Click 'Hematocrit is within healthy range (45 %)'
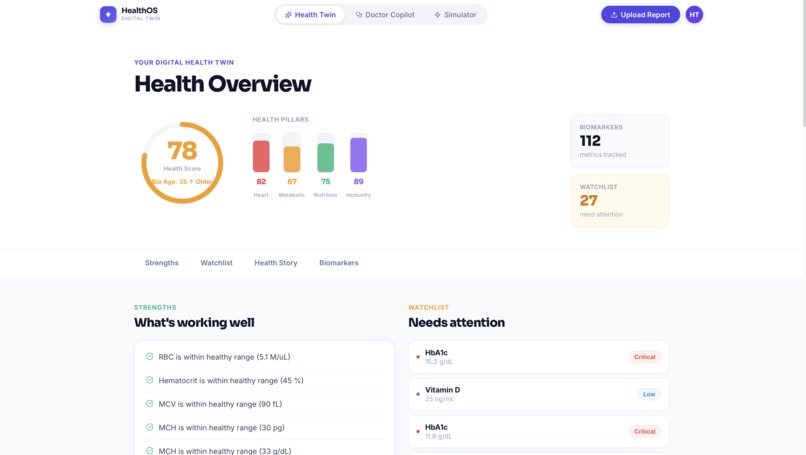The width and height of the screenshot is (806, 455). click(231, 380)
